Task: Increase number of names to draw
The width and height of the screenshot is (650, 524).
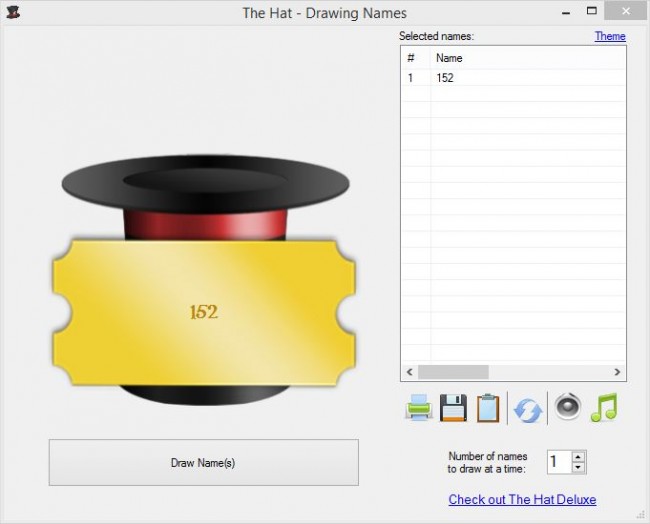Action: pyautogui.click(x=579, y=456)
